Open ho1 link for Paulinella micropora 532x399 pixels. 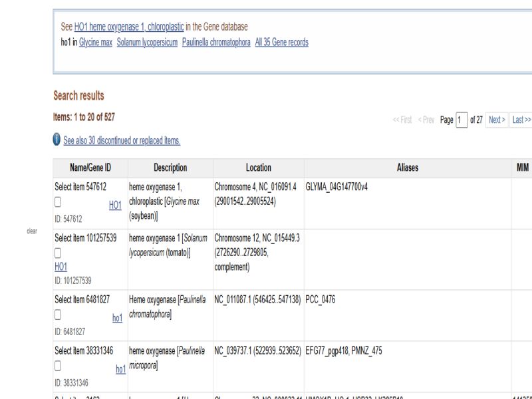(120, 370)
